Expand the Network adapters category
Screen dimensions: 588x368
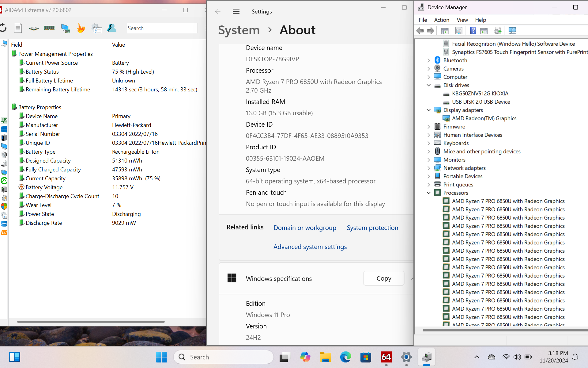pyautogui.click(x=429, y=168)
